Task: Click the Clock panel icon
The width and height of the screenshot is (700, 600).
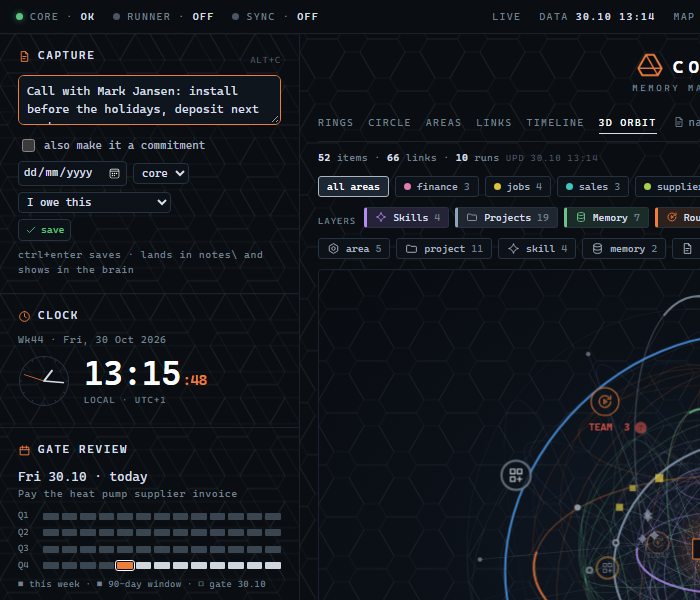Action: coord(25,316)
